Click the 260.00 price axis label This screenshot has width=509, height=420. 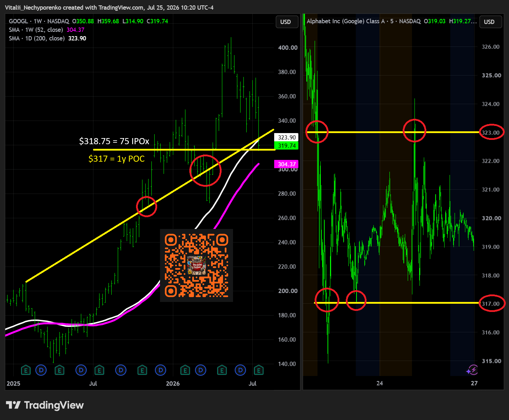(x=287, y=218)
